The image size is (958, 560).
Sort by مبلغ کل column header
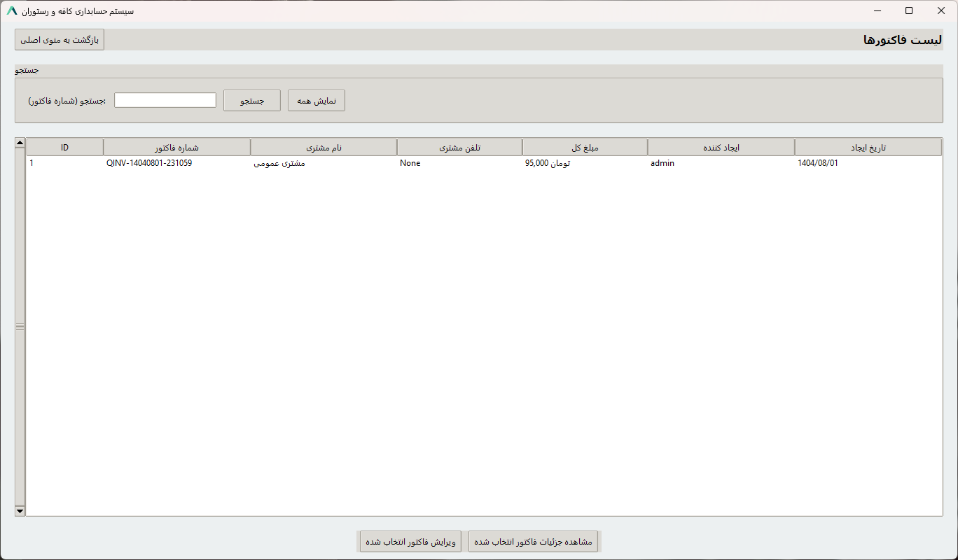[x=585, y=147]
